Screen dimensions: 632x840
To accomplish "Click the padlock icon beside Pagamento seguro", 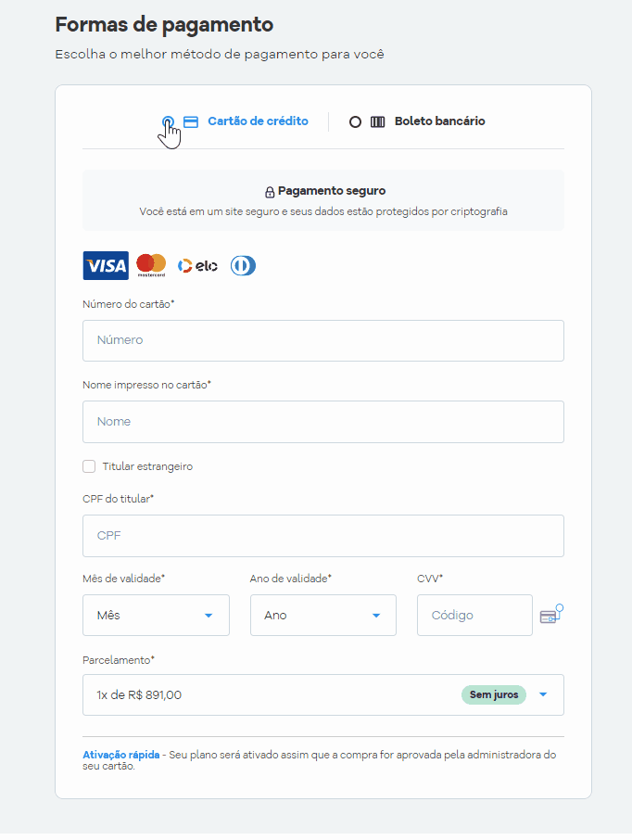I will click(270, 192).
